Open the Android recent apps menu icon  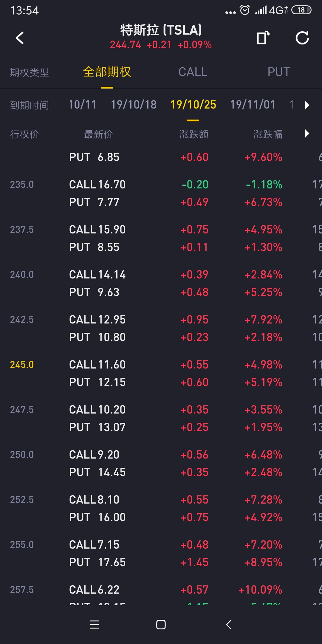click(95, 624)
